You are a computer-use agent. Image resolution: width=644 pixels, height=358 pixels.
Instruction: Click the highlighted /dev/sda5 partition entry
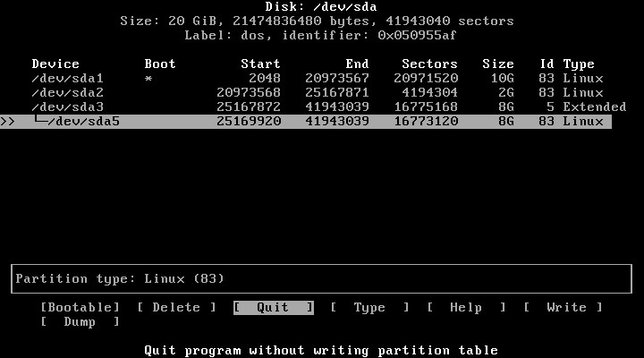pyautogui.click(x=306, y=121)
